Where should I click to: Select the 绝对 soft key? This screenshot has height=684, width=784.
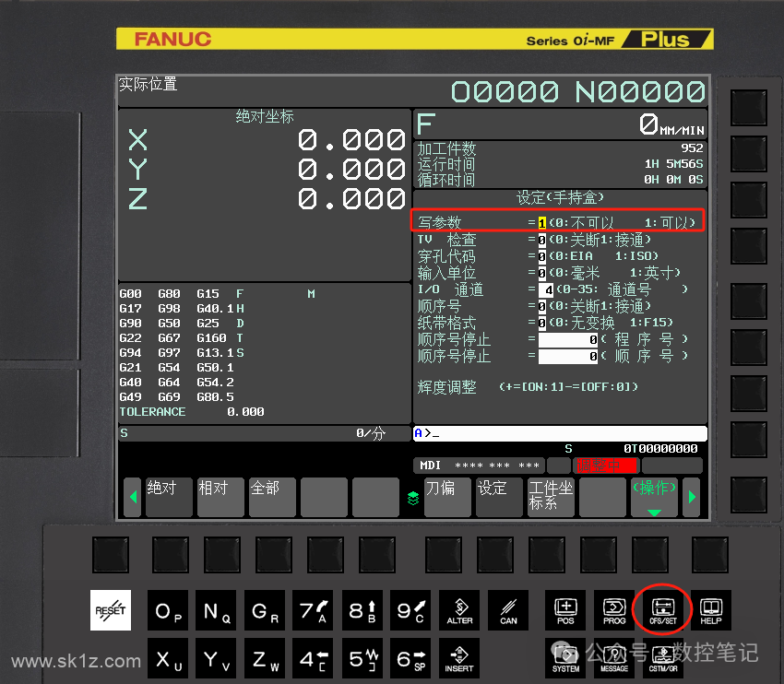point(169,497)
